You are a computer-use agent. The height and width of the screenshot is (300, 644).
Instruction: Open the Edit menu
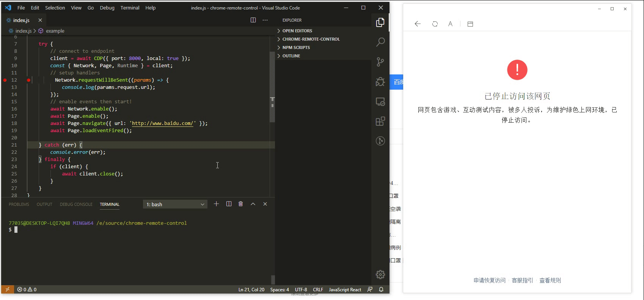tap(35, 8)
